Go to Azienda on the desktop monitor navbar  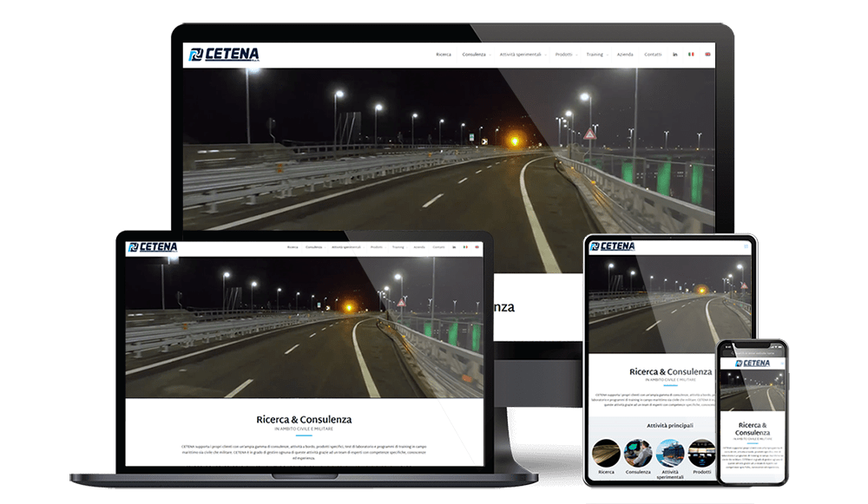tap(625, 55)
